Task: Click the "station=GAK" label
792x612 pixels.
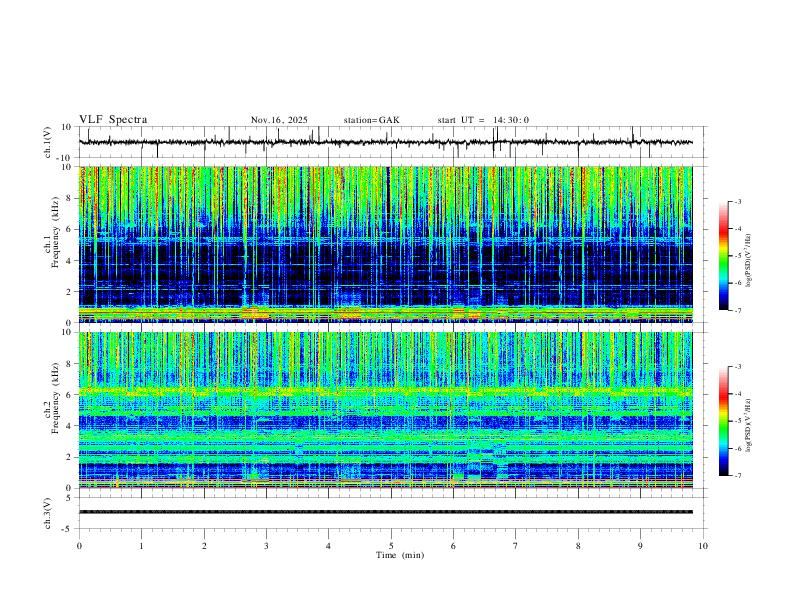Action: [x=371, y=120]
